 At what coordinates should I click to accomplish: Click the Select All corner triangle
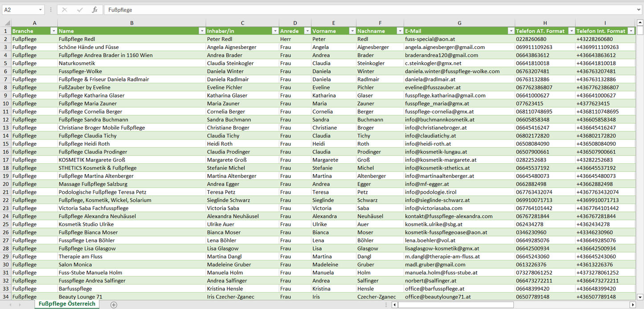tap(8, 23)
